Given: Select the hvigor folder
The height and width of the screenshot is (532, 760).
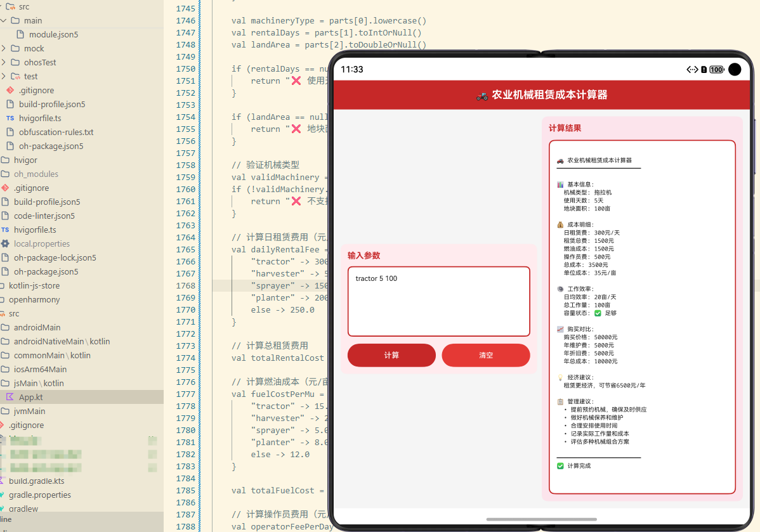Looking at the screenshot, I should point(25,160).
